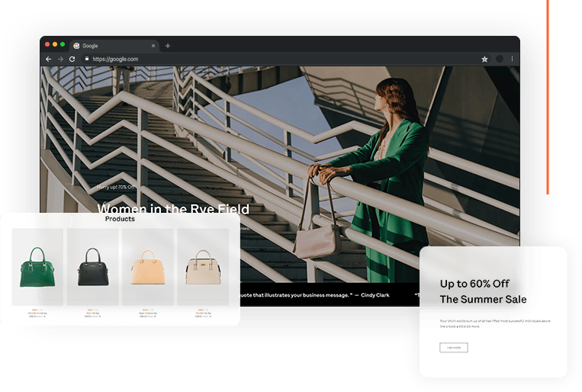Image resolution: width=582 pixels, height=392 pixels.
Task: Select the peach handbag product
Action: [147, 267]
